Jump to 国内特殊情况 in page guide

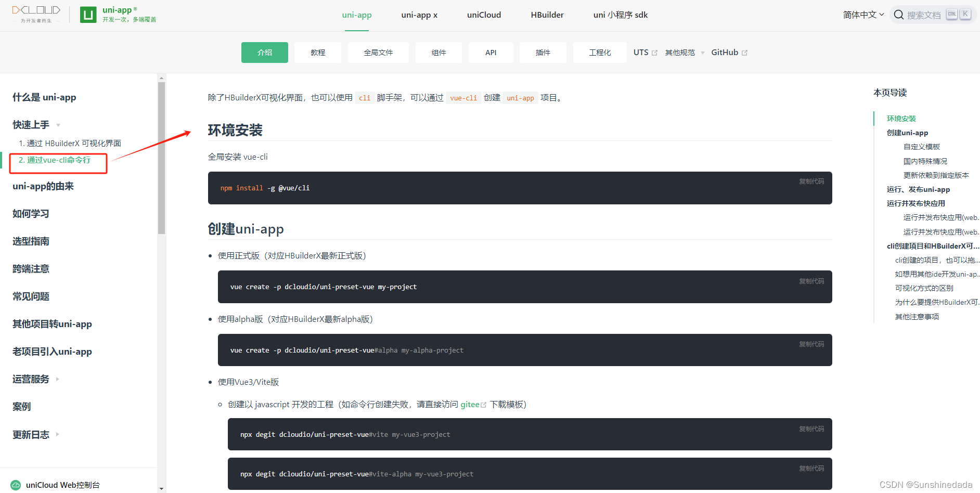click(925, 161)
